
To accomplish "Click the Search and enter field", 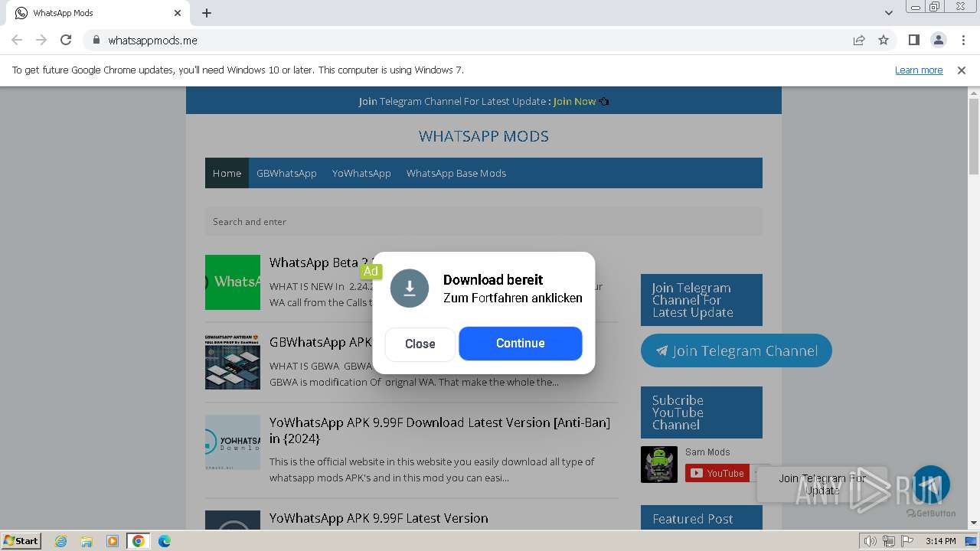I will (x=484, y=222).
